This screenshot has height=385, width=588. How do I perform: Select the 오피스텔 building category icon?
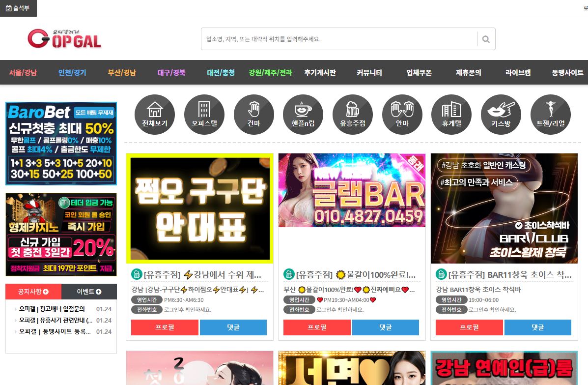coord(204,114)
